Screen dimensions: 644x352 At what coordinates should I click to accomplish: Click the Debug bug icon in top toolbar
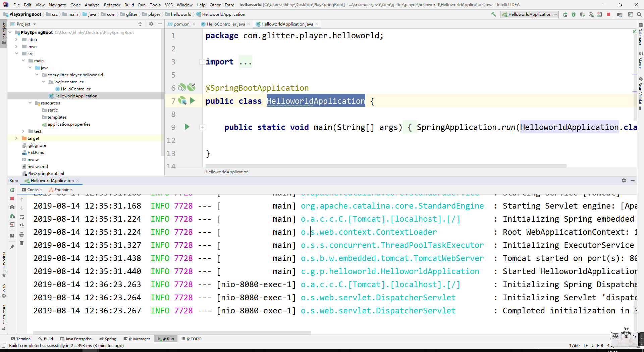tap(574, 14)
